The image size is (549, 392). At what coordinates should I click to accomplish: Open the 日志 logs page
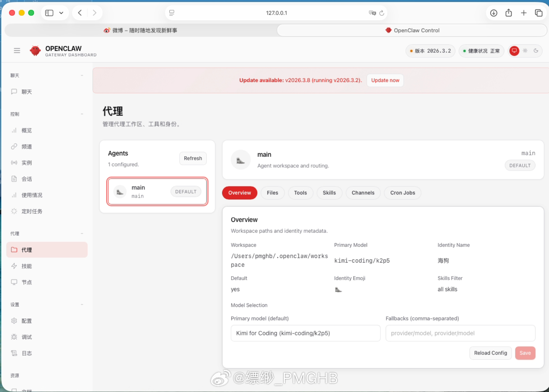click(26, 353)
